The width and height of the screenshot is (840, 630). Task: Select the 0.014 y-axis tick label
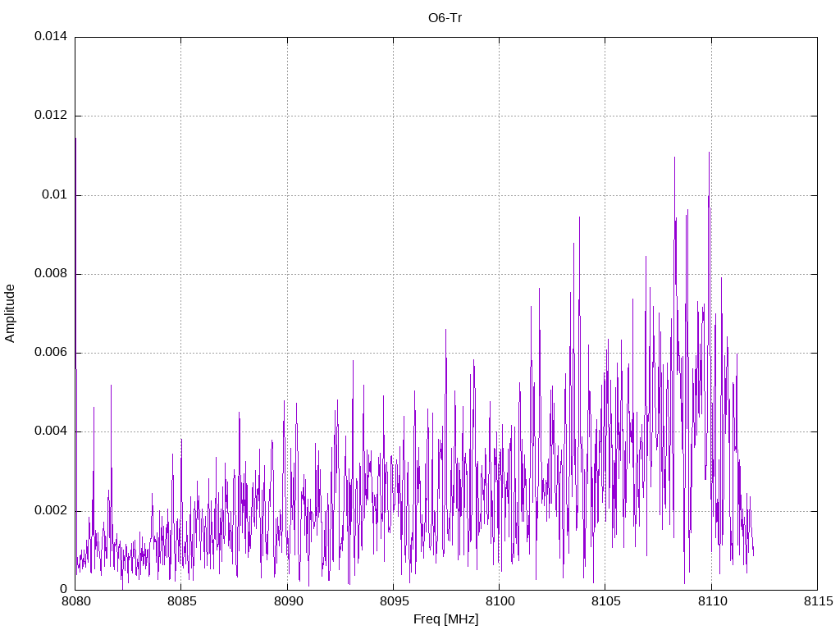[x=50, y=37]
